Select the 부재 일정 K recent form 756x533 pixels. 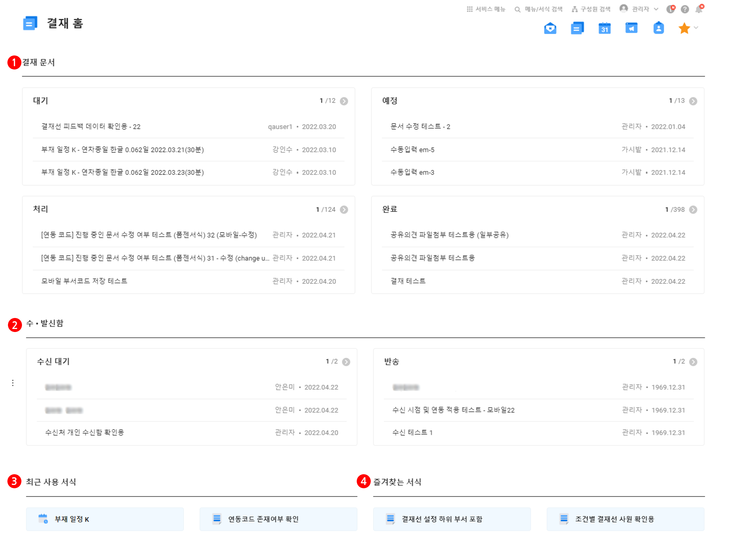coord(105,519)
